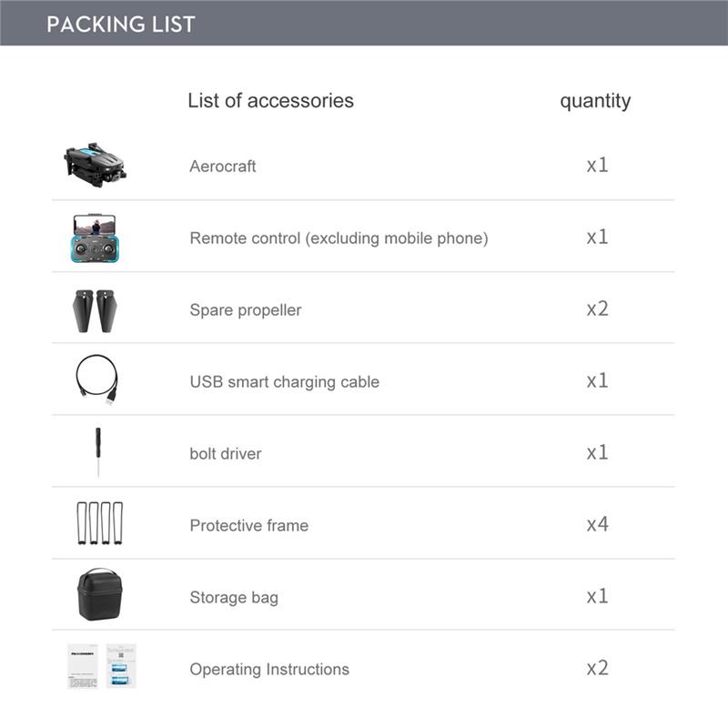
Task: Click the spare propeller icon
Action: tap(96, 310)
